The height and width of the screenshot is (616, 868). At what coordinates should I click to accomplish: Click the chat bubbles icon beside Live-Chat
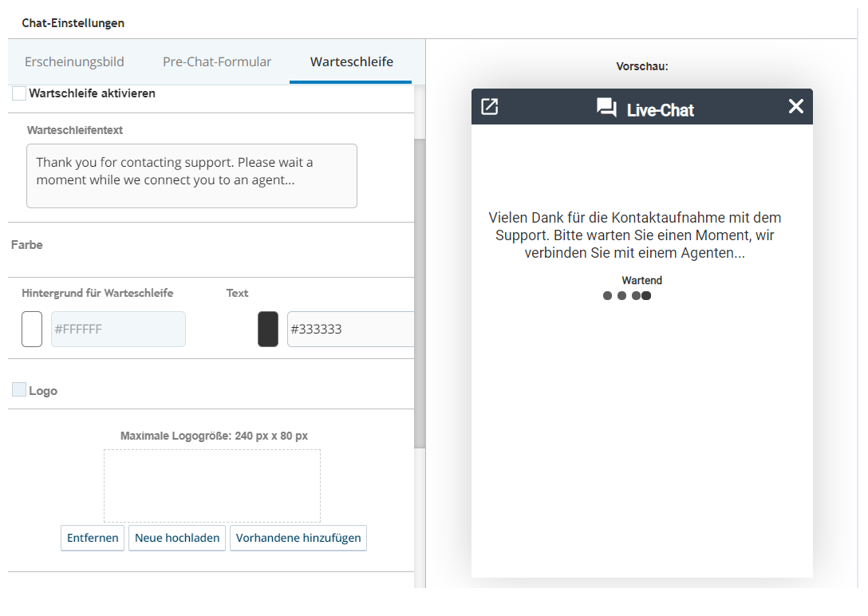point(606,107)
